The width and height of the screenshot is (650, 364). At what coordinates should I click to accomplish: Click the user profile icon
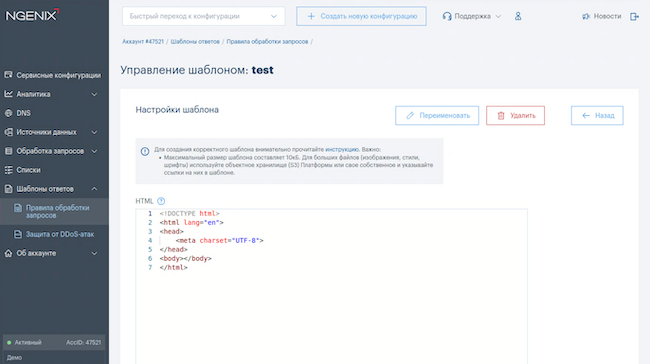click(518, 16)
